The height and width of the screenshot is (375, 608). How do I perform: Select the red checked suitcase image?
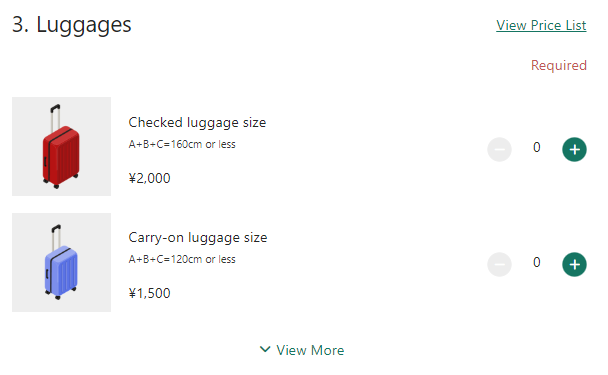[61, 146]
